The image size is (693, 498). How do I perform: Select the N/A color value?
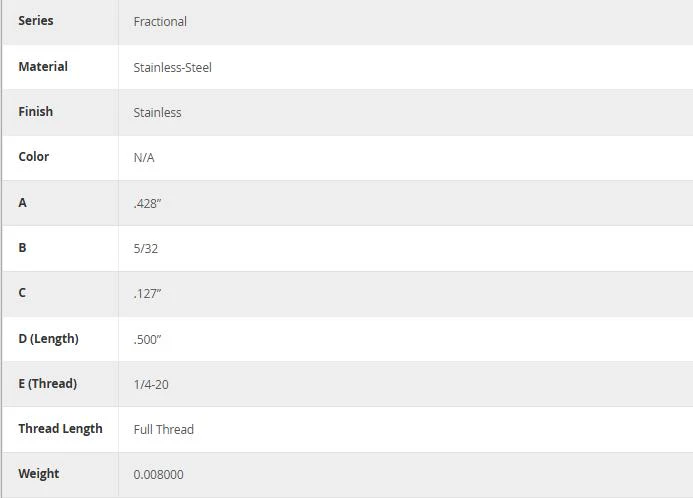point(144,158)
